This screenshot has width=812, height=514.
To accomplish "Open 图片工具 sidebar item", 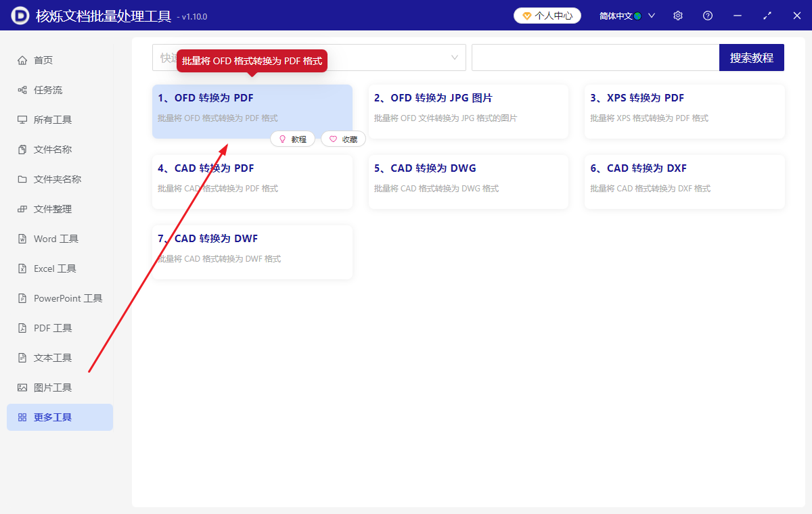I will tap(60, 388).
